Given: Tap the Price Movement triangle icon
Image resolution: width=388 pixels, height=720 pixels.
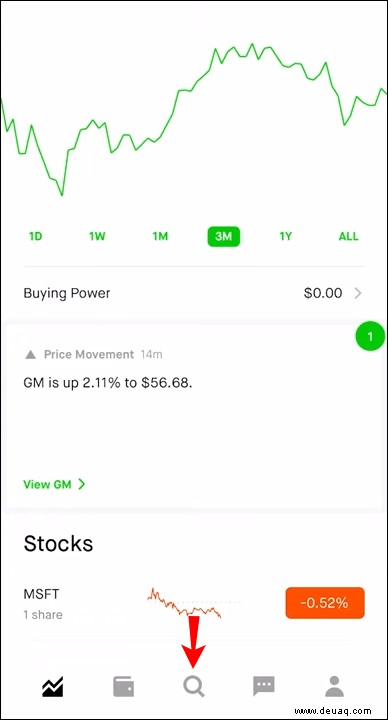Looking at the screenshot, I should pyautogui.click(x=30, y=354).
